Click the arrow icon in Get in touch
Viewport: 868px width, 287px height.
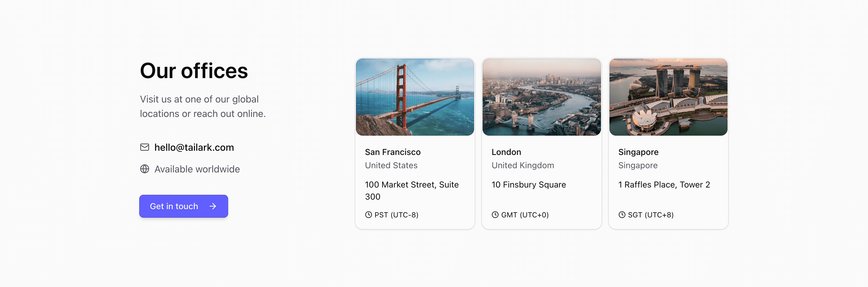coord(212,206)
